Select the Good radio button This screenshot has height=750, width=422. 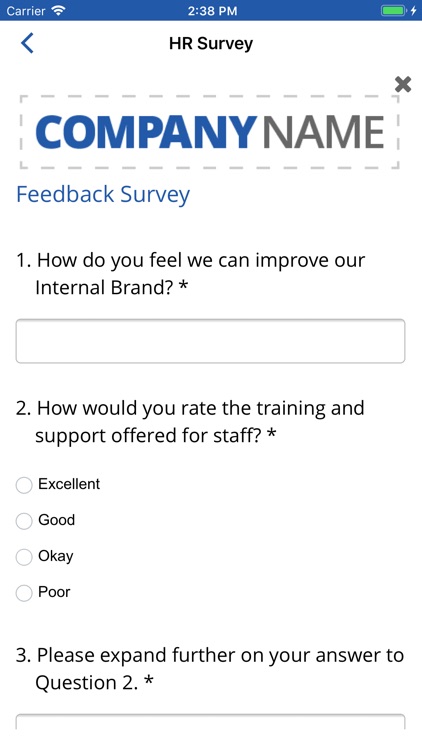coord(24,520)
